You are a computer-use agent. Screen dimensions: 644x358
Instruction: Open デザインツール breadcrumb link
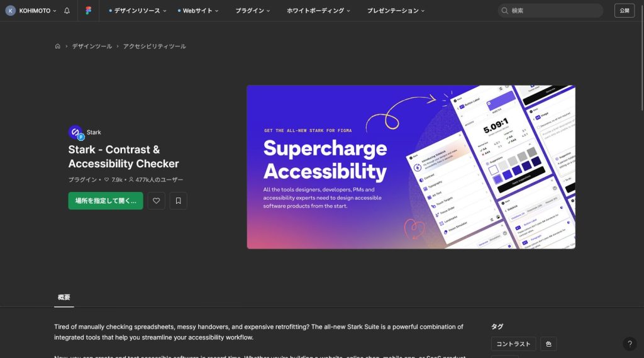pos(92,47)
